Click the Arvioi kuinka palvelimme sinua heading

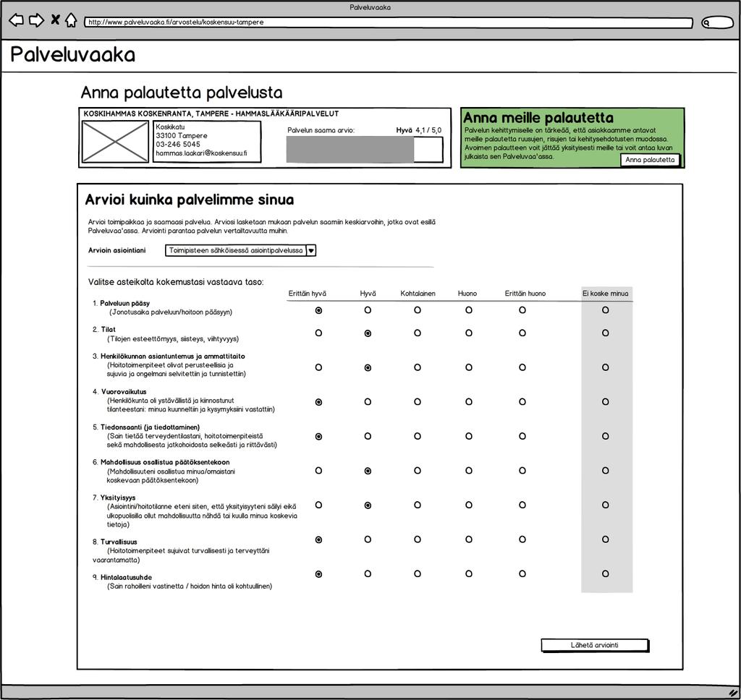click(x=190, y=200)
